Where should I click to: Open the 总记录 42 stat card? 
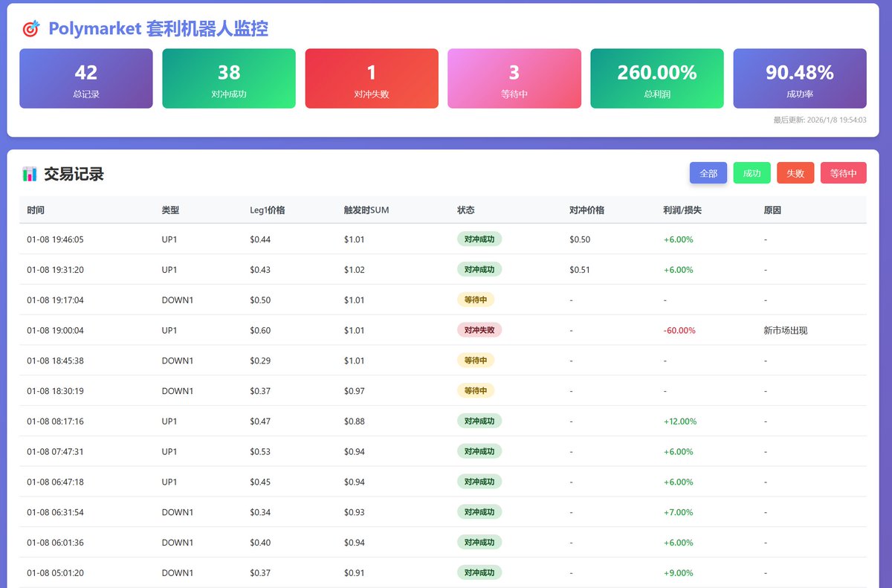coord(86,79)
